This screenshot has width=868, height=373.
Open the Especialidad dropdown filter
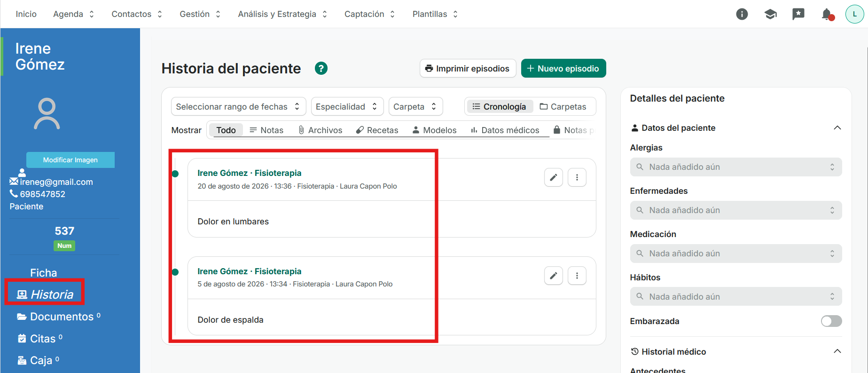point(347,107)
